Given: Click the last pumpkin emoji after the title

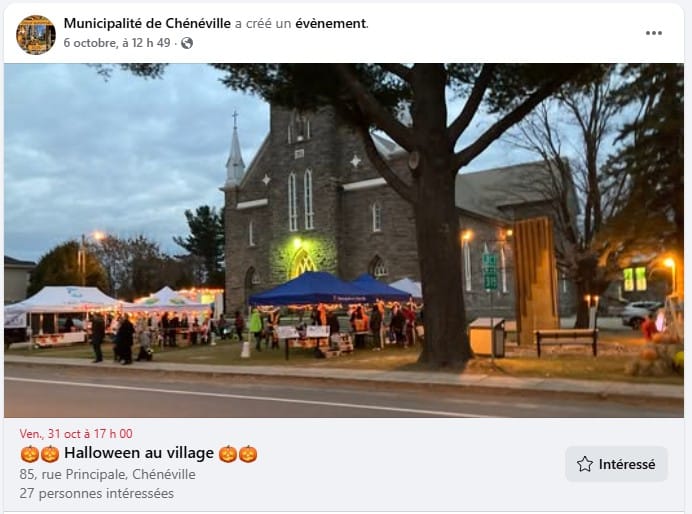Looking at the screenshot, I should [248, 454].
